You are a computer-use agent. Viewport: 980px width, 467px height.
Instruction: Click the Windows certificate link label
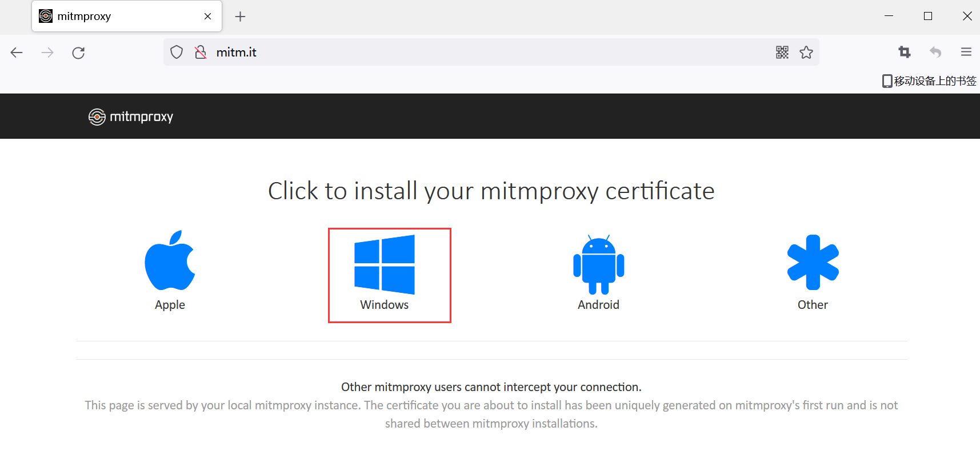pyautogui.click(x=385, y=305)
